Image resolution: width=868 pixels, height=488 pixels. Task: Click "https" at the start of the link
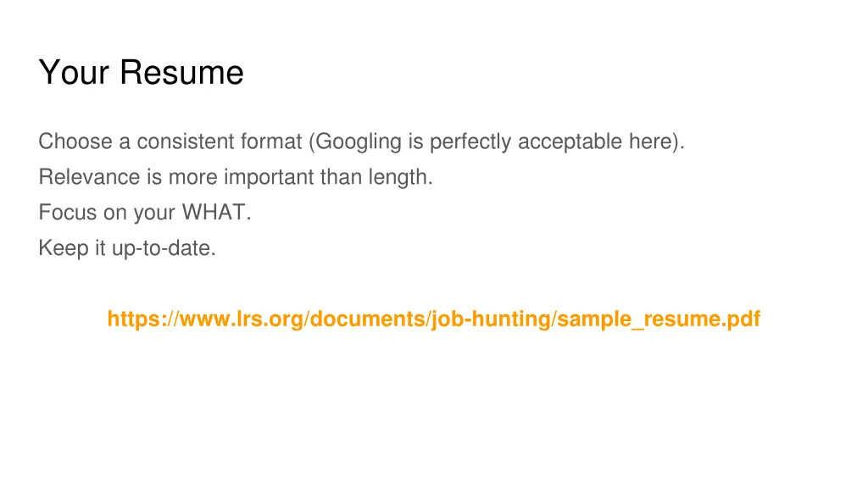(128, 319)
